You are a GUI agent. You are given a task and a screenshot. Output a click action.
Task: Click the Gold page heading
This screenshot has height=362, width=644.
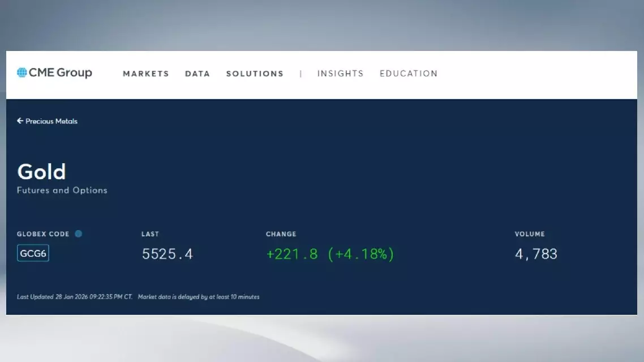coord(41,172)
